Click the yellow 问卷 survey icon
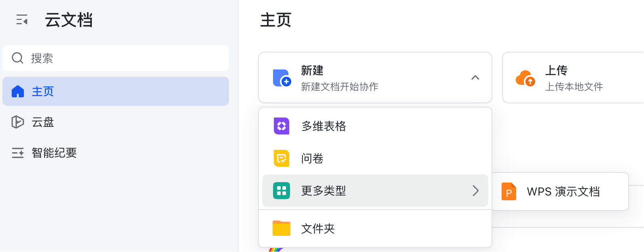The height and width of the screenshot is (252, 644). (282, 158)
